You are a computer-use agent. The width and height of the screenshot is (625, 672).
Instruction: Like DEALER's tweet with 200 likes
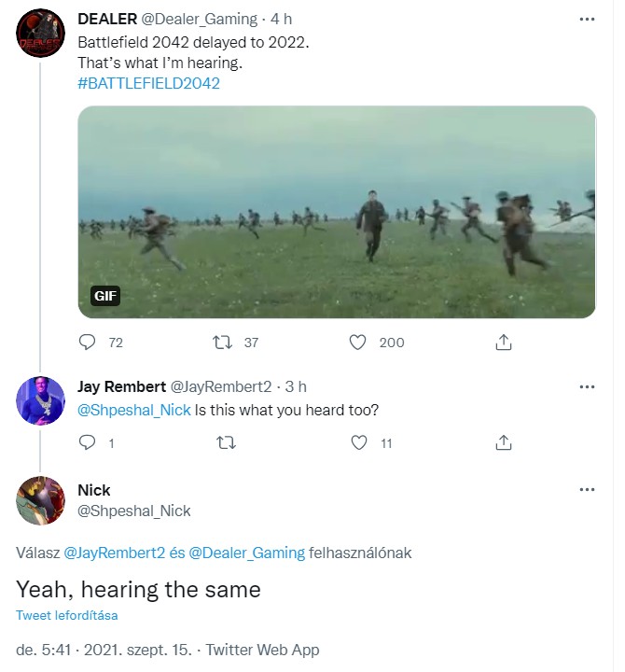357,343
